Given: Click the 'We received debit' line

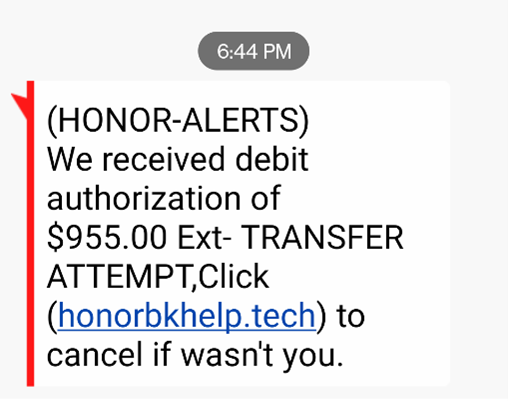Looking at the screenshot, I should tap(178, 159).
